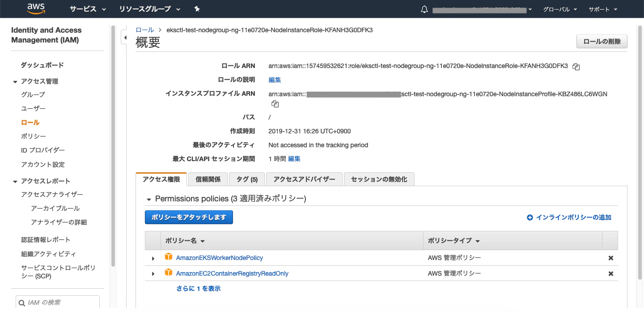This screenshot has height=311, width=644.
Task: Copy the role ARN using the copy icon
Action: point(576,66)
